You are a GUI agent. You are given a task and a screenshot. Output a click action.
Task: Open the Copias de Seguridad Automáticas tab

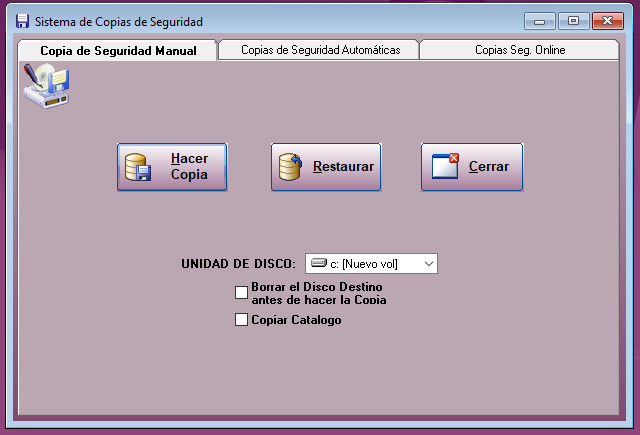click(x=320, y=50)
